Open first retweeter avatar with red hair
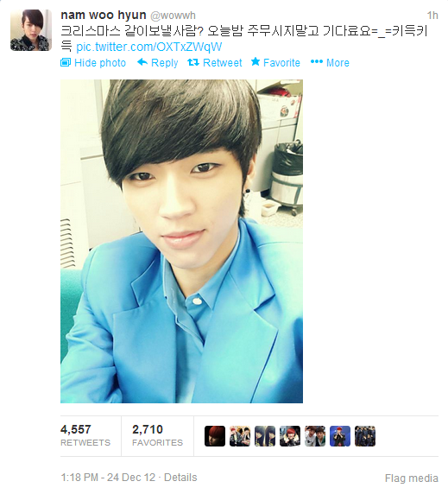 215,436
